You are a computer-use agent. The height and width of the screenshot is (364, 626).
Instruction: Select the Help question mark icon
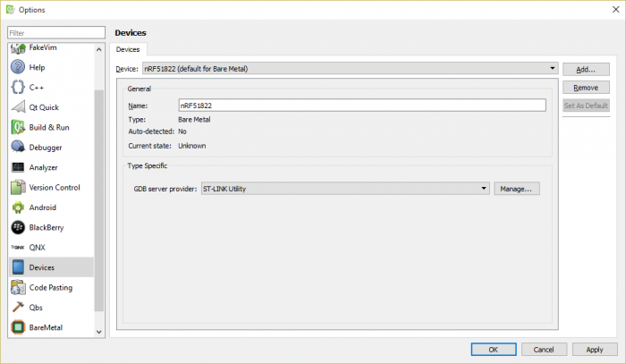(x=18, y=67)
